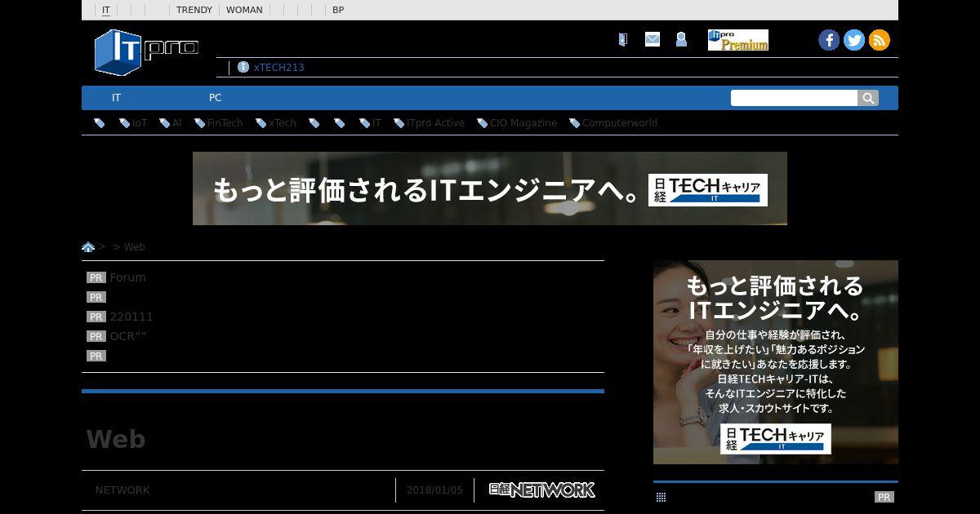Image resolution: width=980 pixels, height=514 pixels.
Task: Open the Twitter bird icon
Action: (x=854, y=40)
